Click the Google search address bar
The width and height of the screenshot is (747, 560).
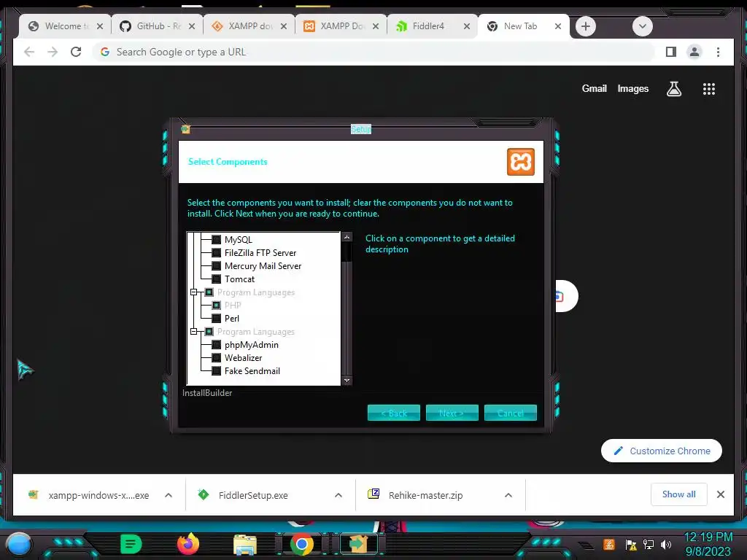[x=373, y=52]
